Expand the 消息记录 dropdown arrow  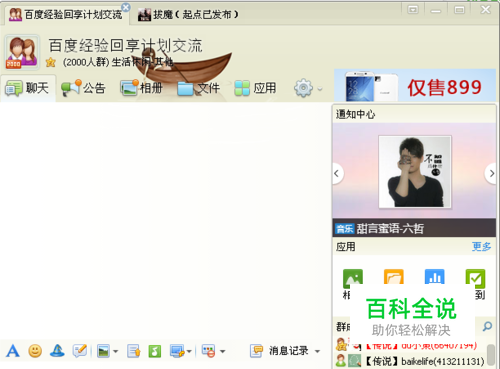317,351
